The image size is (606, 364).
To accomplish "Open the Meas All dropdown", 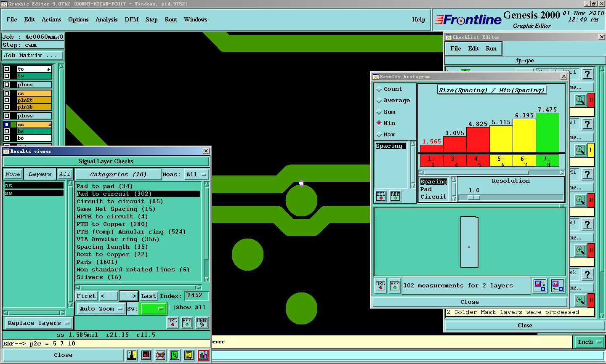I will (197, 174).
